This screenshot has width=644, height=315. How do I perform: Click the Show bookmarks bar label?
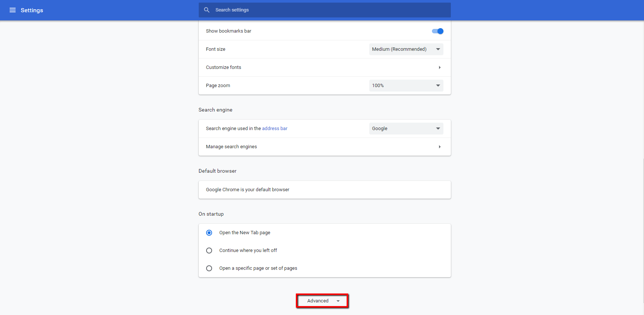(229, 31)
